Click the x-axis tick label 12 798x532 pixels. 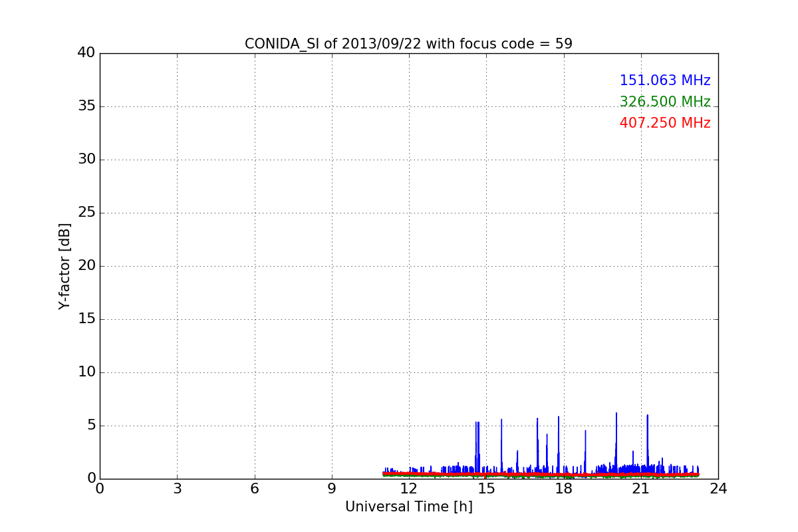tap(409, 489)
